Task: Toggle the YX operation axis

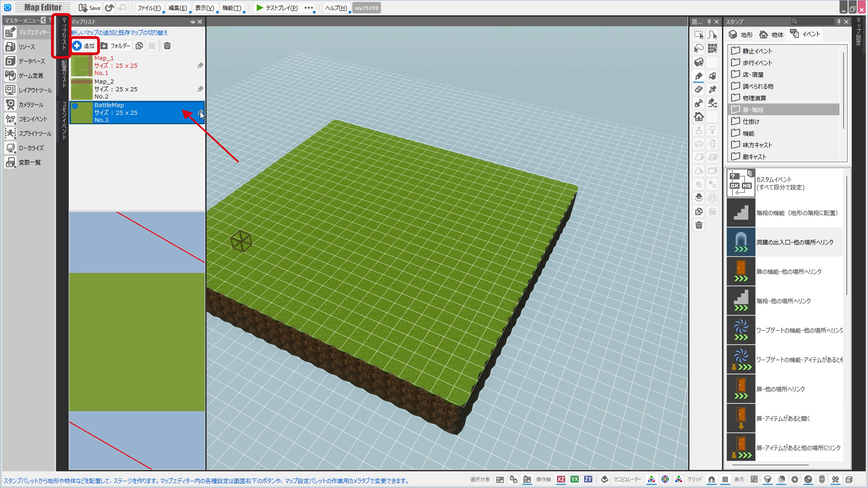Action: 575,479
